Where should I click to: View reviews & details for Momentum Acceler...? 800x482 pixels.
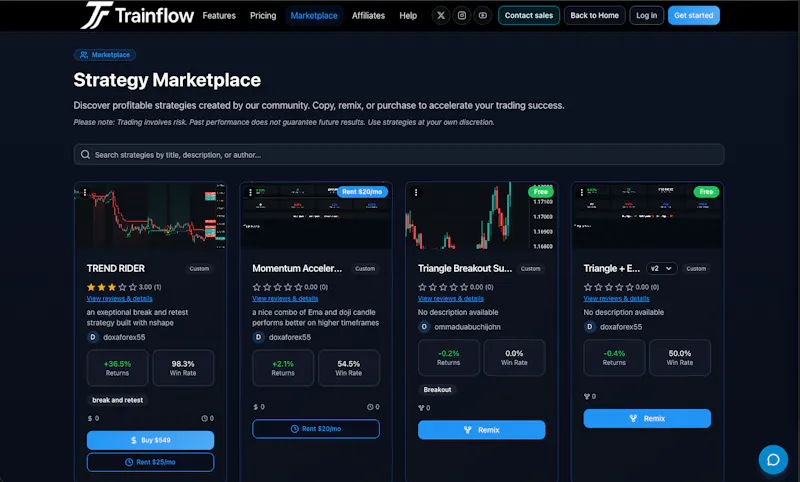point(285,298)
